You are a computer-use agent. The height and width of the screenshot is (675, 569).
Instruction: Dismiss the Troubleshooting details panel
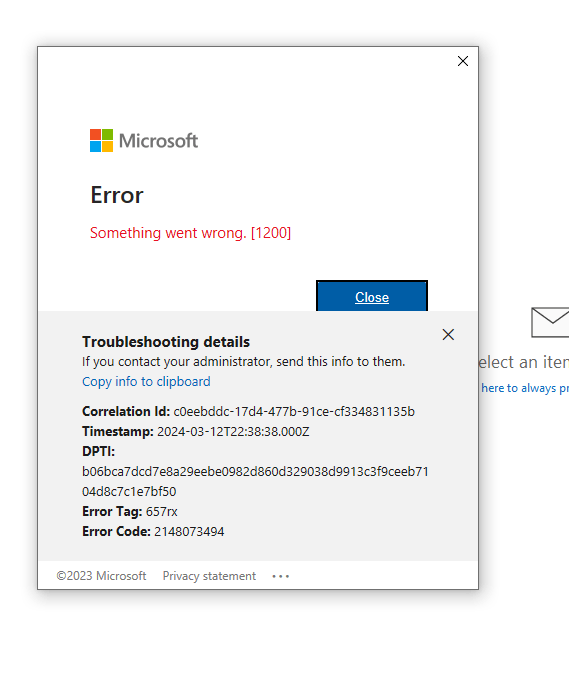click(448, 334)
